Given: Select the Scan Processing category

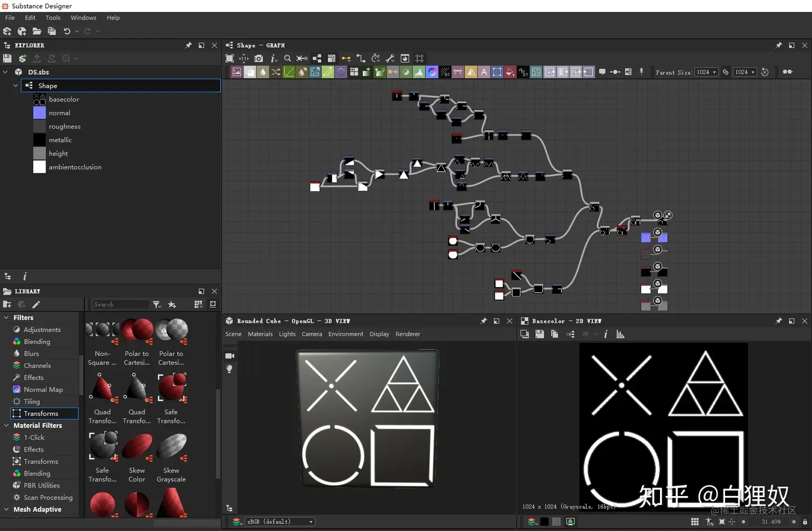Looking at the screenshot, I should coord(48,498).
